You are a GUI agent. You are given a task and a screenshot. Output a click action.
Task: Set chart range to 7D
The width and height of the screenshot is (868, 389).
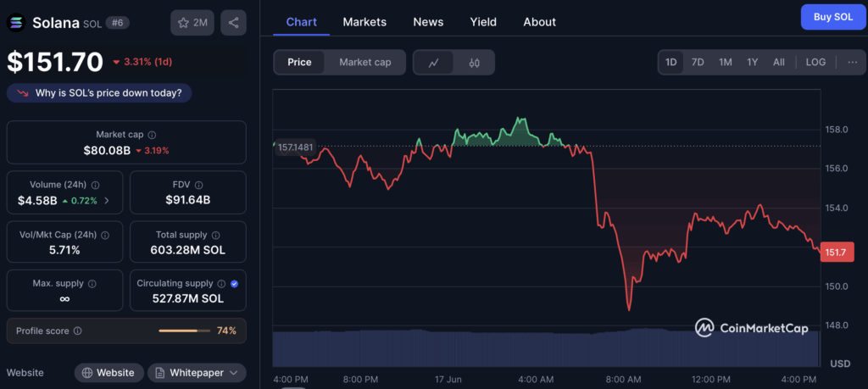[x=698, y=62]
